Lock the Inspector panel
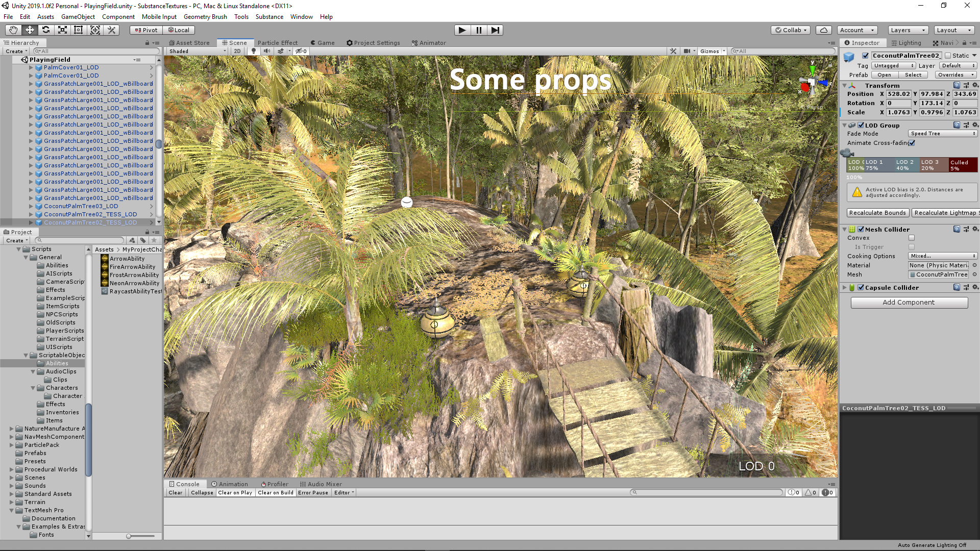Screen dimensions: 980x551 click(x=965, y=43)
